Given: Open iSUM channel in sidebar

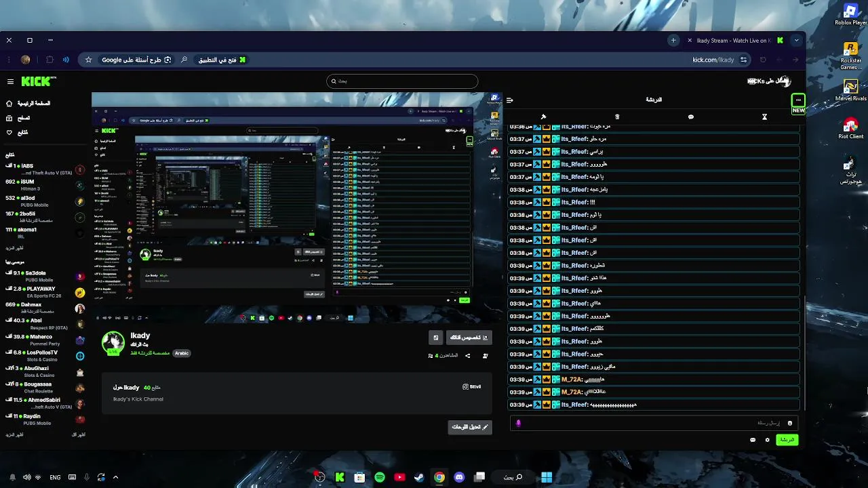Looking at the screenshot, I should point(45,185).
